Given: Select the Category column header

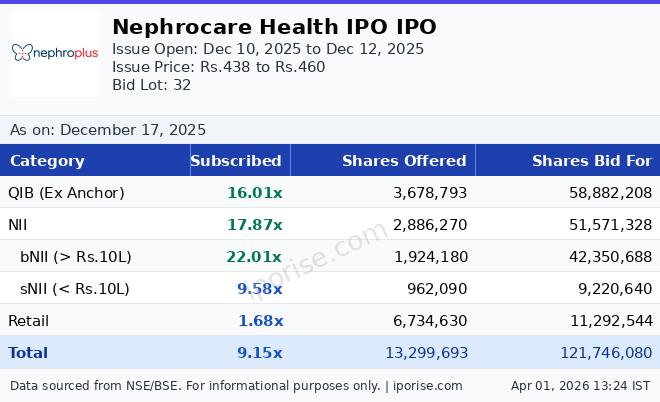Looking at the screenshot, I should (47, 161).
